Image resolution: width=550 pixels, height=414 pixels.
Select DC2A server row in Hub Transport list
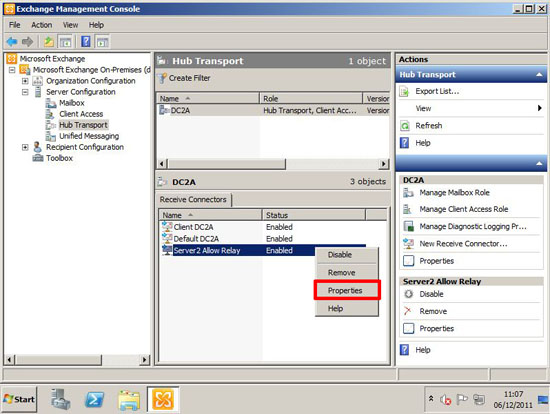coord(273,111)
